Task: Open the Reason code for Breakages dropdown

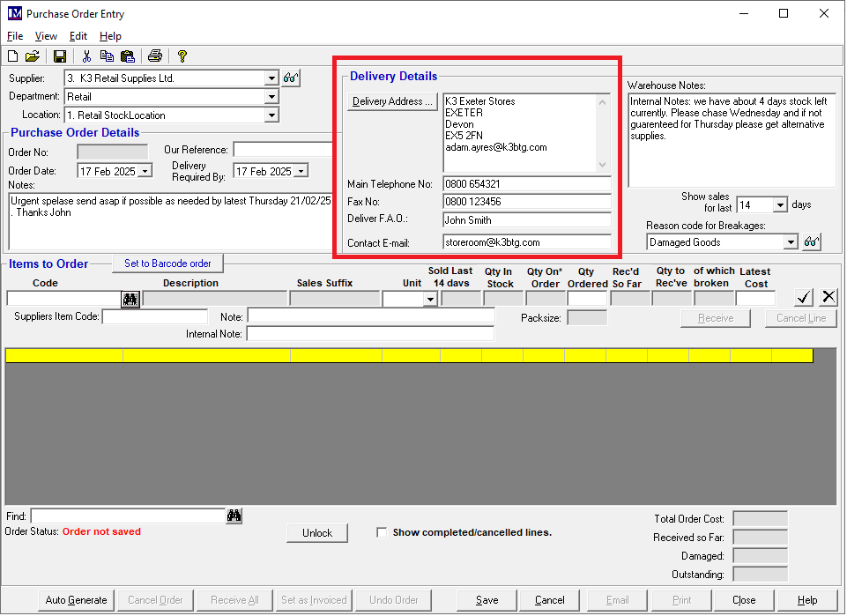Action: pyautogui.click(x=791, y=242)
